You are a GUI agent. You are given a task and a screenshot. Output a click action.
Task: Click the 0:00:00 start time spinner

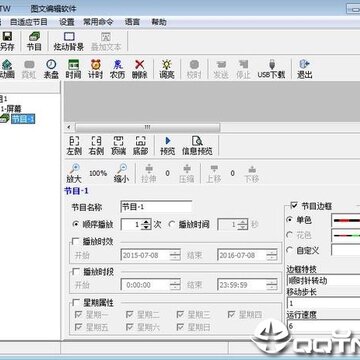pyautogui.click(x=175, y=285)
